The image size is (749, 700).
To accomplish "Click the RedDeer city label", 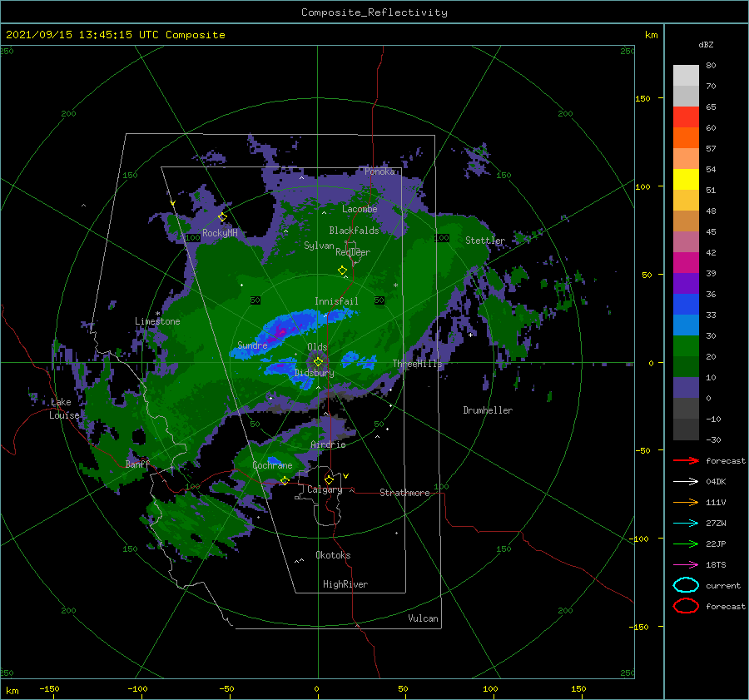I will point(353,252).
